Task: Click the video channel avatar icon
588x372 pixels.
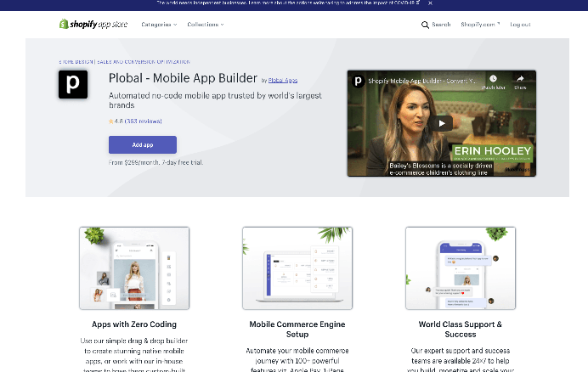Action: pos(358,81)
